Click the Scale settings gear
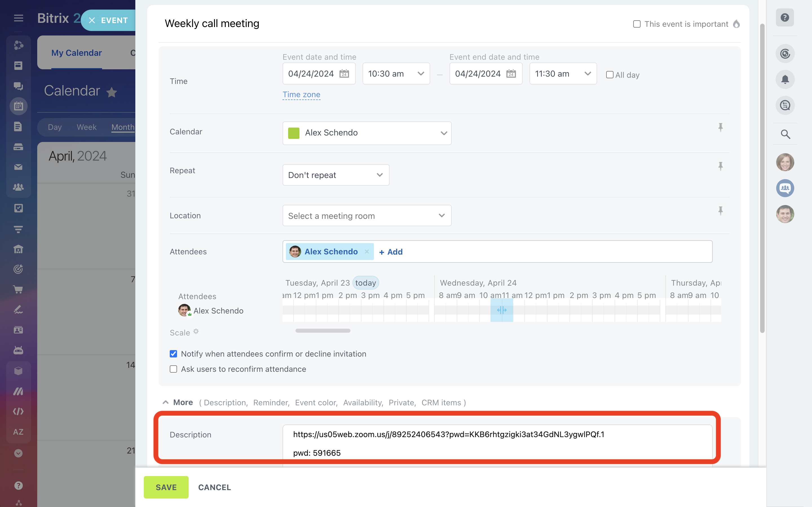Viewport: 812px width, 507px height. [x=196, y=332]
